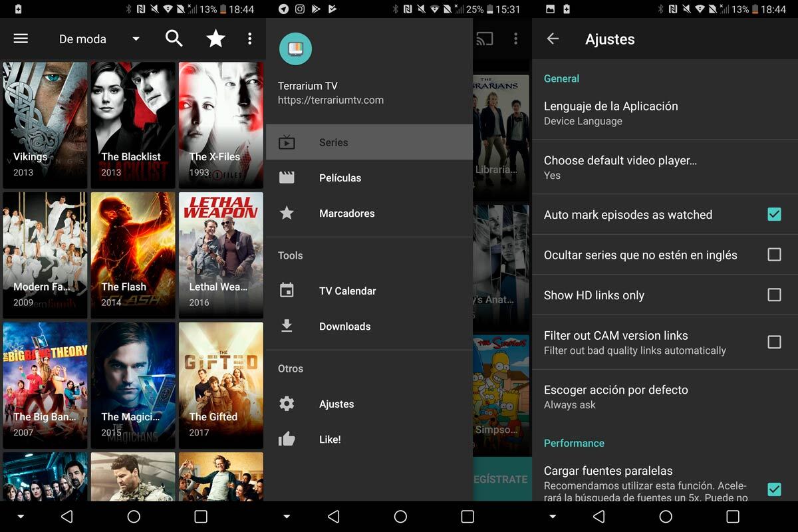
Task: Tap the cast screen icon
Action: click(x=485, y=39)
